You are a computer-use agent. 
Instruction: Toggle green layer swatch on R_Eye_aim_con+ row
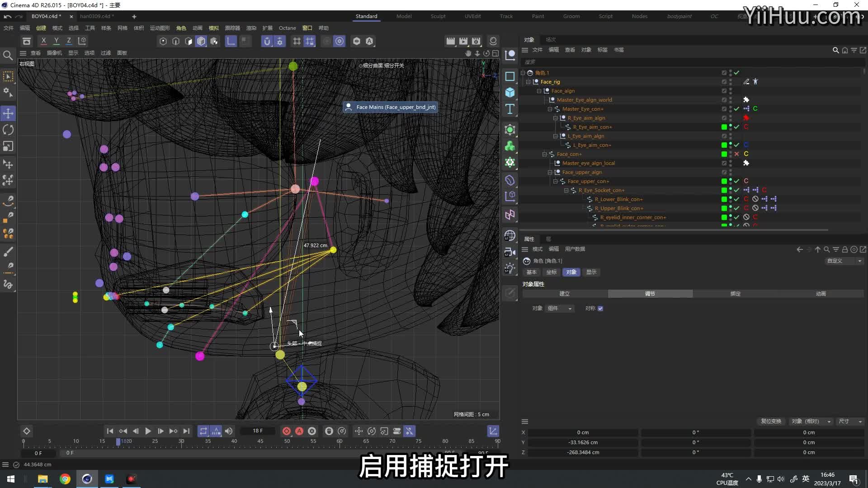[724, 127]
